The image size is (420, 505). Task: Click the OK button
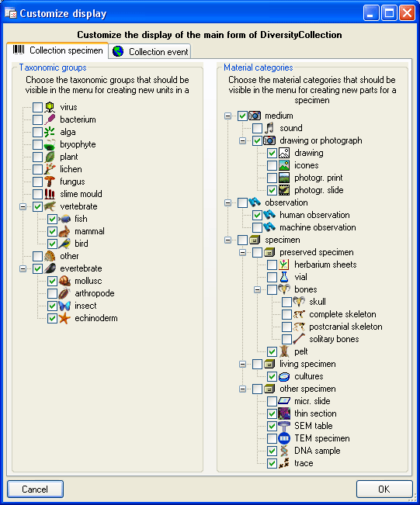click(384, 489)
